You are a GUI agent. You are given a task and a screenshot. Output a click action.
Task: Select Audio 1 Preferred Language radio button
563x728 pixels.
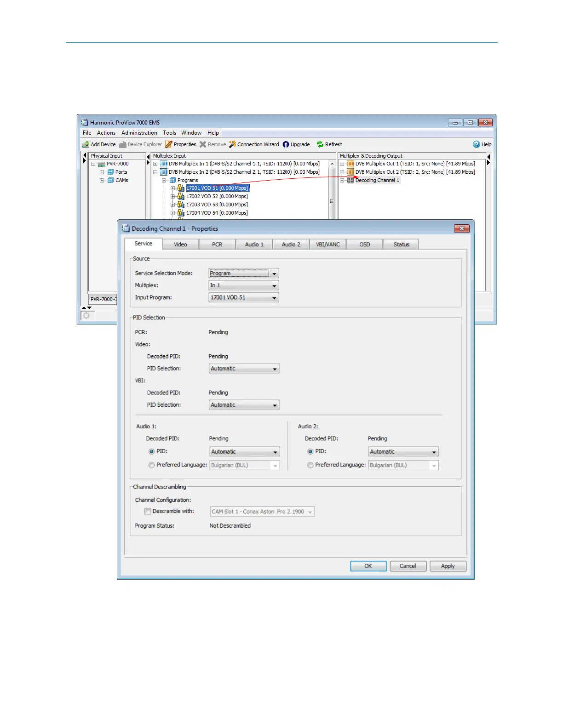(x=151, y=465)
